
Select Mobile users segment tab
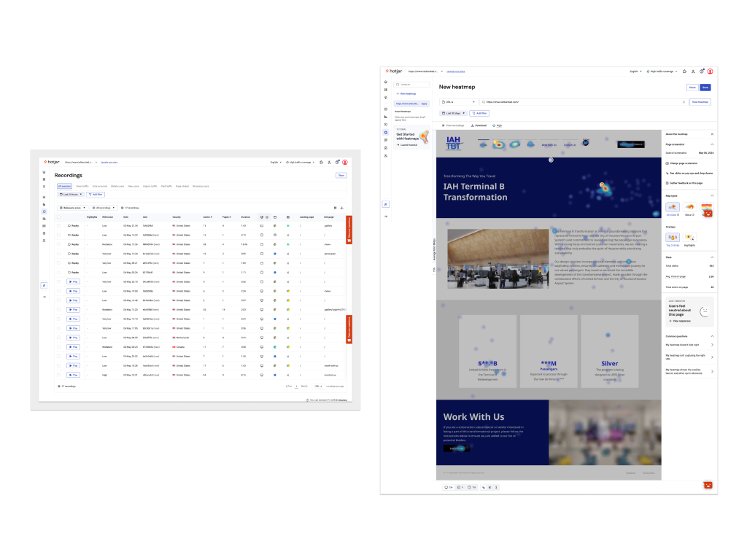tap(117, 186)
